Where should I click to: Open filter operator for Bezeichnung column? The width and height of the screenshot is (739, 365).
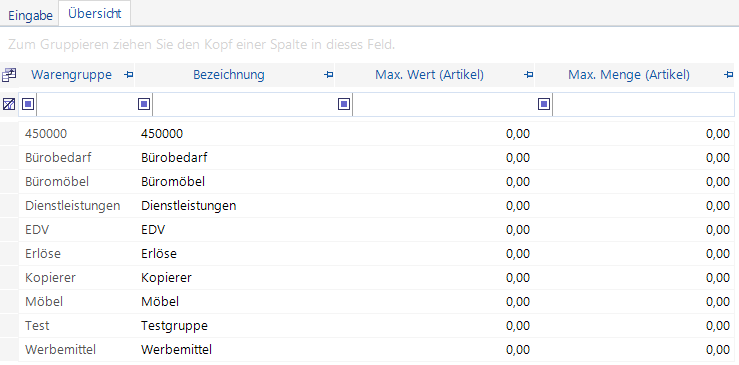point(144,104)
